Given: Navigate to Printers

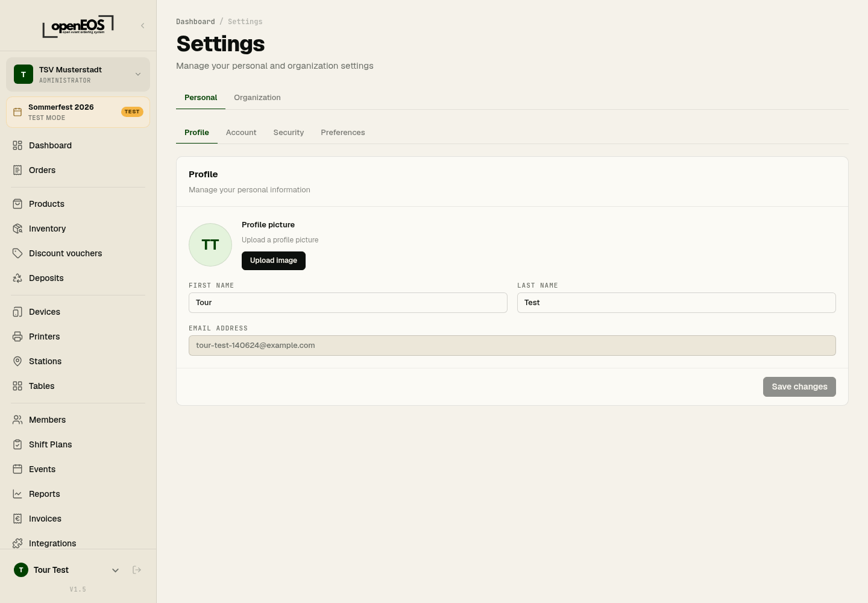Looking at the screenshot, I should pos(44,336).
